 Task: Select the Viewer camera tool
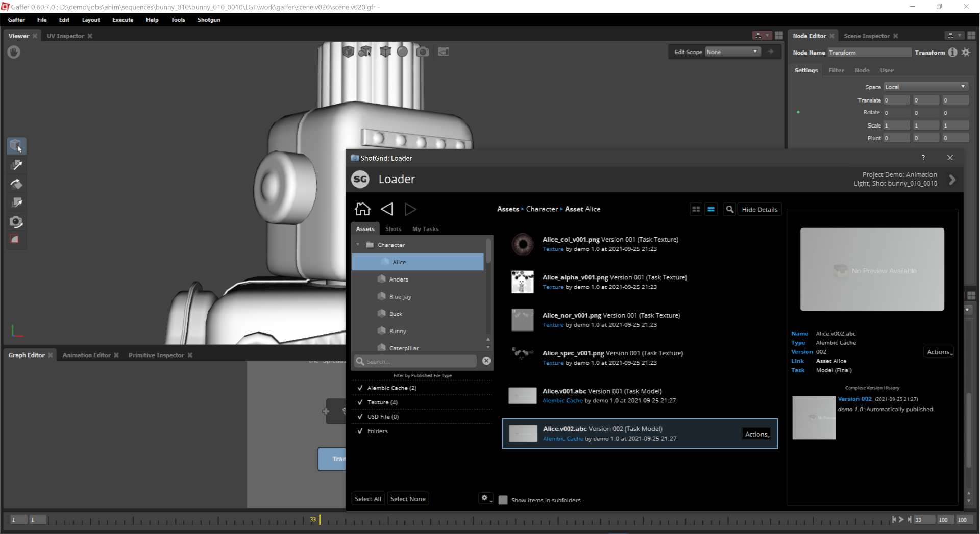click(16, 221)
